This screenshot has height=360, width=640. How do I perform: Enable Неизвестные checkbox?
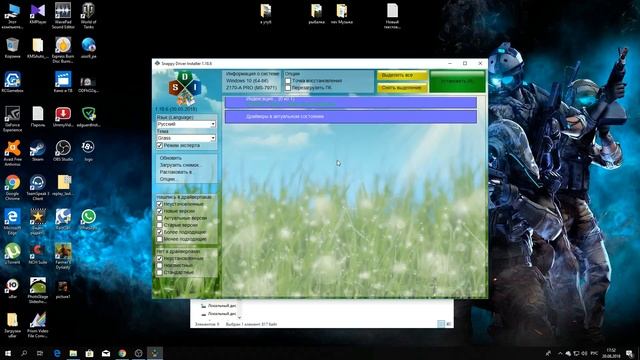tap(160, 265)
